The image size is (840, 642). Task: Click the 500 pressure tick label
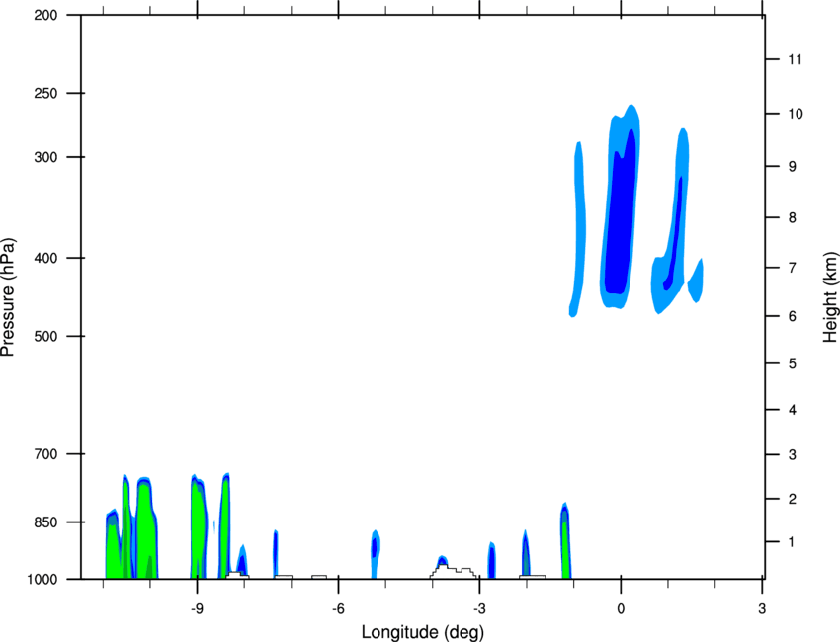(x=45, y=336)
